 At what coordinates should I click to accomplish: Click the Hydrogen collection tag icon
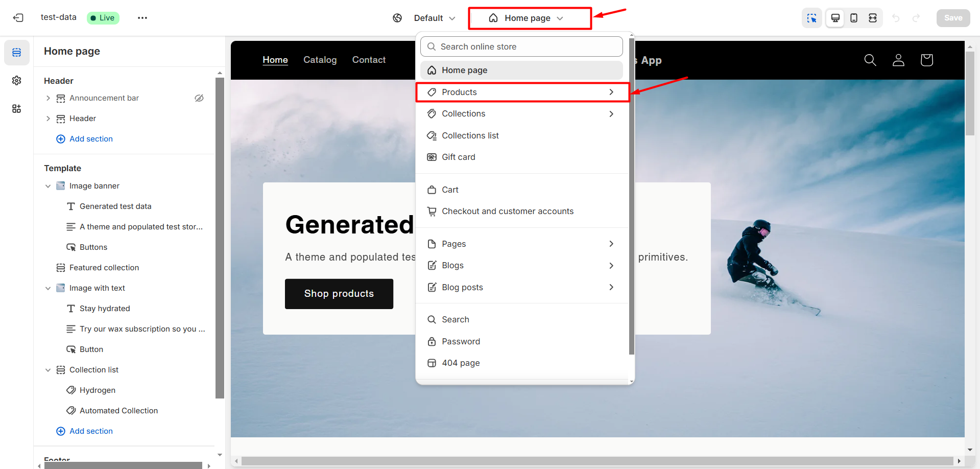tap(71, 390)
